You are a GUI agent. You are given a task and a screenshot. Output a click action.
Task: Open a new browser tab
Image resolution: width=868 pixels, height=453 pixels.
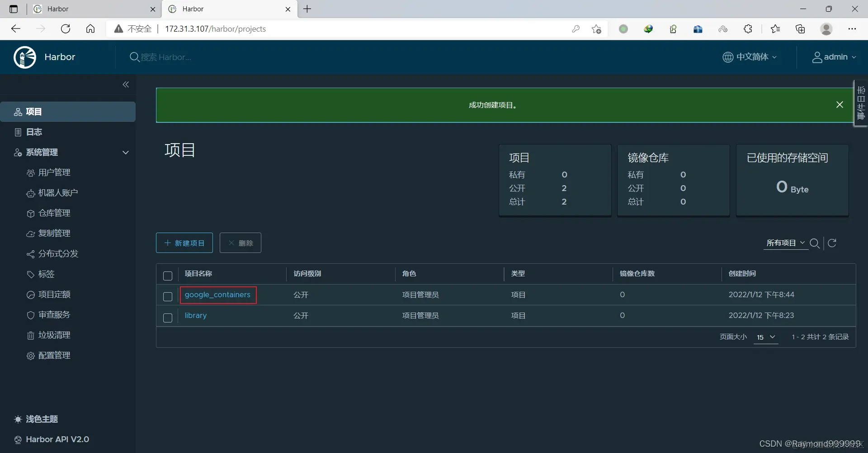click(307, 9)
